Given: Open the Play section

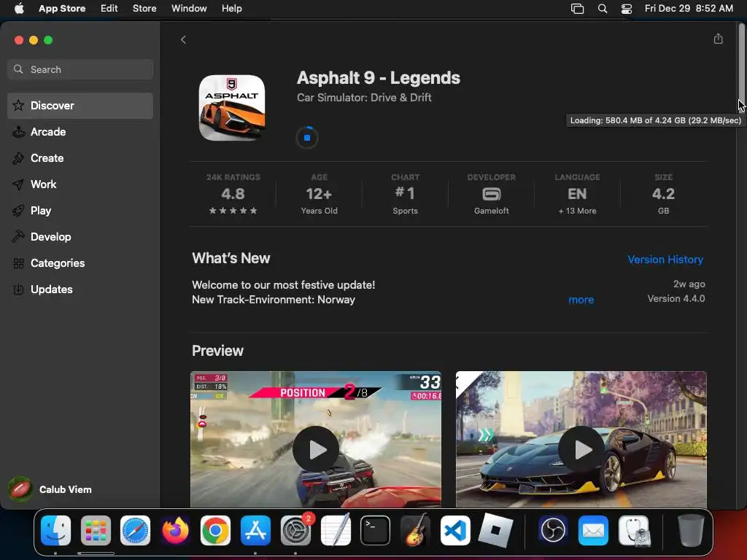Looking at the screenshot, I should point(80,211).
